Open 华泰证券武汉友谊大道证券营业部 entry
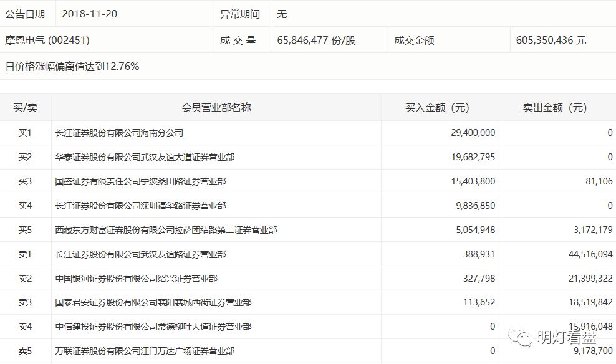This screenshot has width=616, height=364. coord(145,158)
